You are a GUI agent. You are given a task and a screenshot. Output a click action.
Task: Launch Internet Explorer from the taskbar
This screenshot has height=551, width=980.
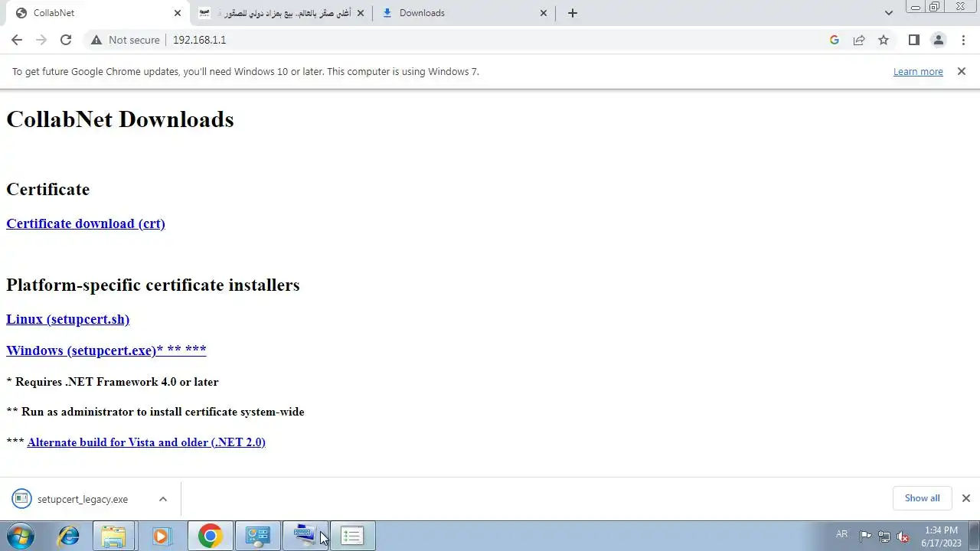pyautogui.click(x=68, y=536)
